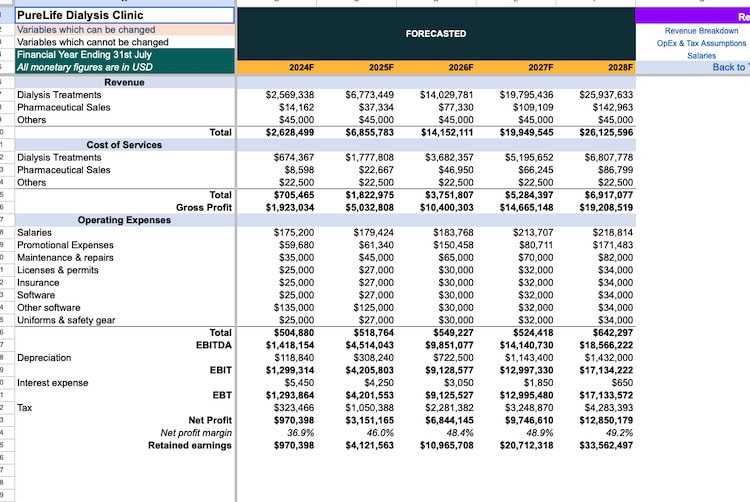Screen dimensions: 750x502
Task: Click the Back to link beside 2028F
Action: pyautogui.click(x=728, y=67)
